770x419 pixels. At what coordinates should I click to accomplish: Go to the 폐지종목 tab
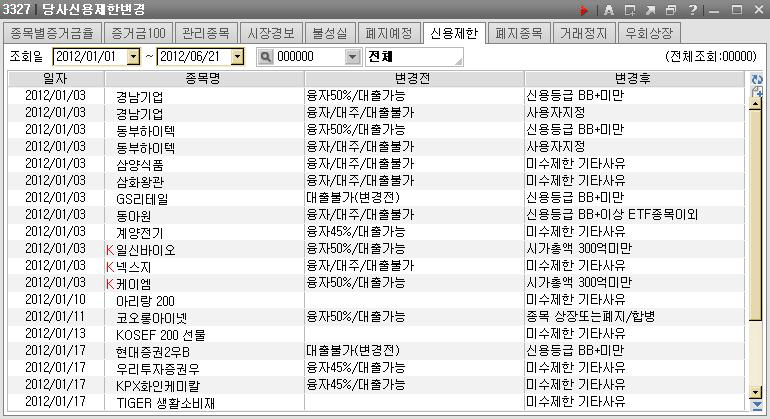pyautogui.click(x=519, y=33)
